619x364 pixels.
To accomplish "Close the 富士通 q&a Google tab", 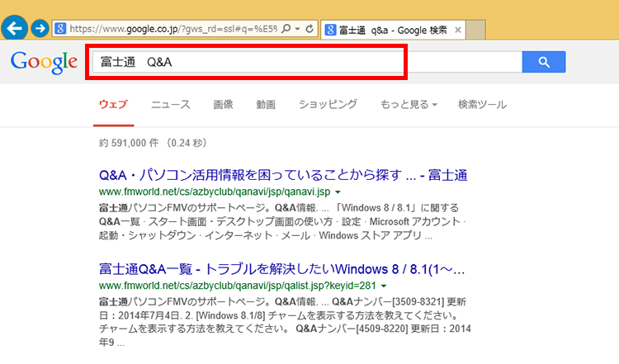I will (458, 30).
